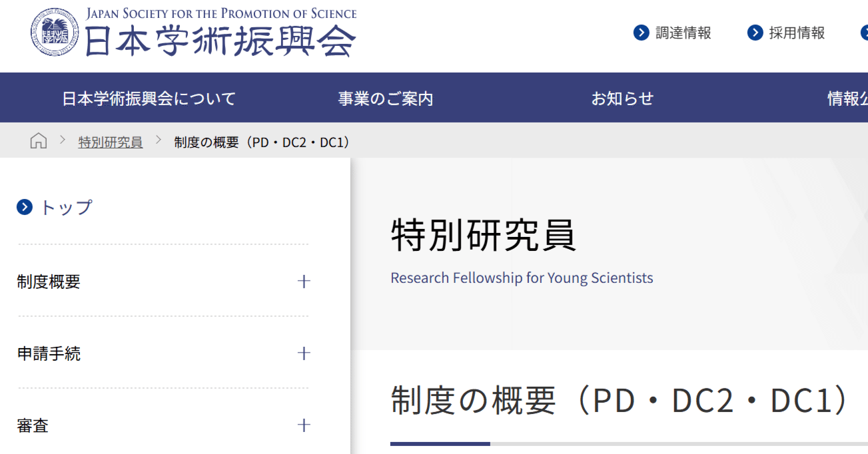Click Japan Society for the Promotion of Science text
The width and height of the screenshot is (868, 454).
[x=222, y=13]
